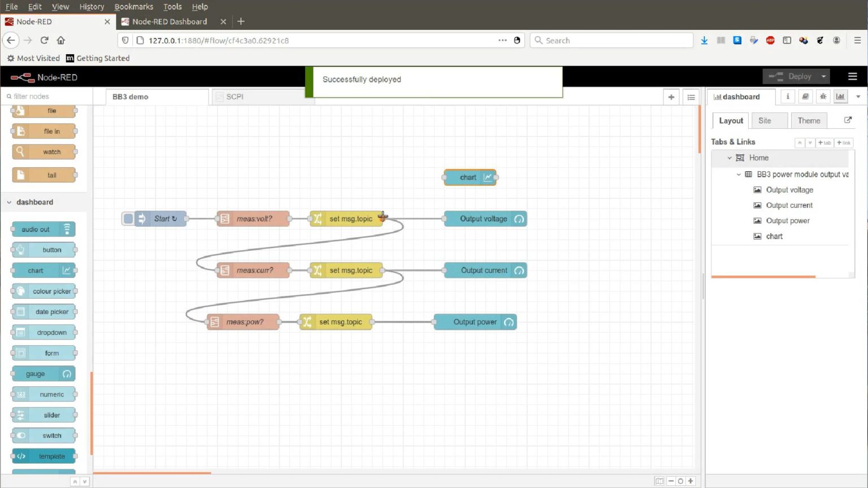Screen dimensions: 868x488
Task: Zoom in on the flow canvas
Action: point(691,481)
